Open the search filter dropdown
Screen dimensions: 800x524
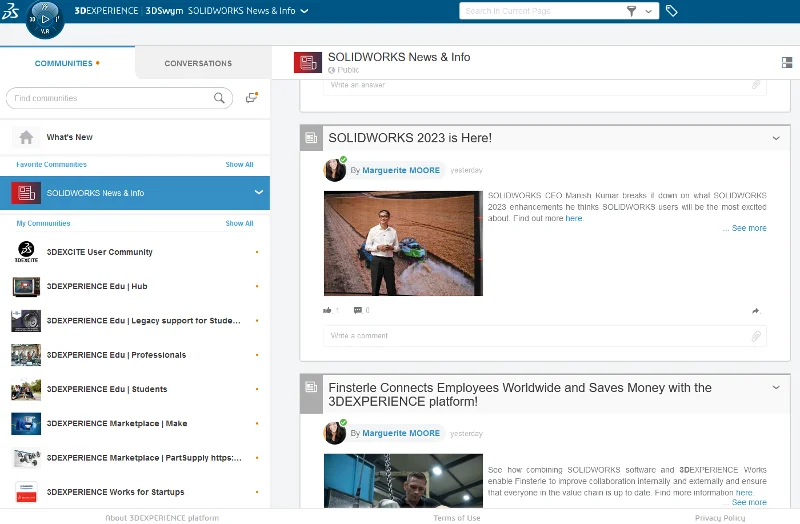tap(650, 11)
